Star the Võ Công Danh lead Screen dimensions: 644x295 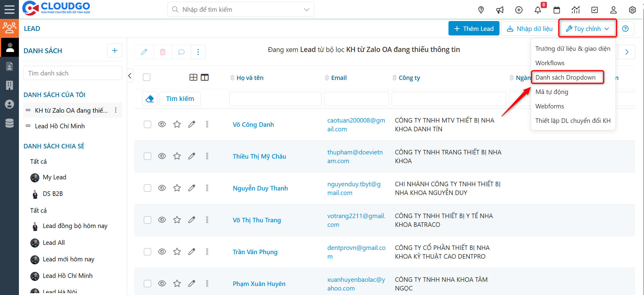click(x=177, y=124)
